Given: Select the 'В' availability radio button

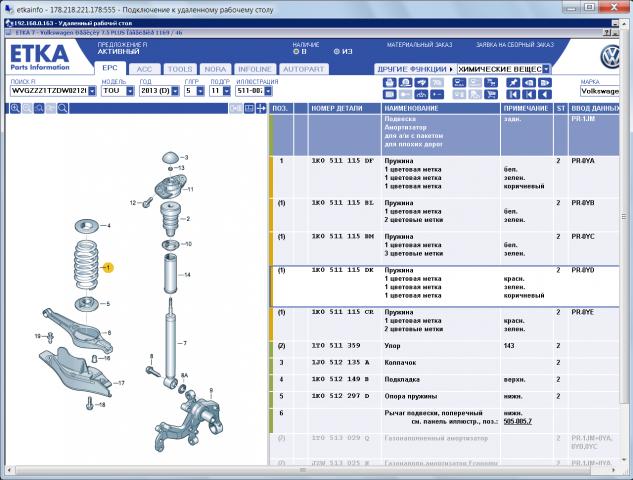Looking at the screenshot, I should 296,52.
